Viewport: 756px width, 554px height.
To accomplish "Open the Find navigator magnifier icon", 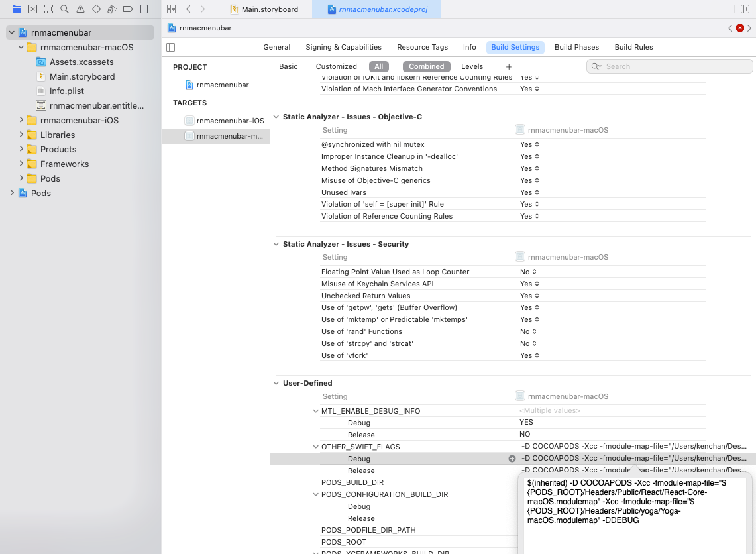I will point(65,9).
